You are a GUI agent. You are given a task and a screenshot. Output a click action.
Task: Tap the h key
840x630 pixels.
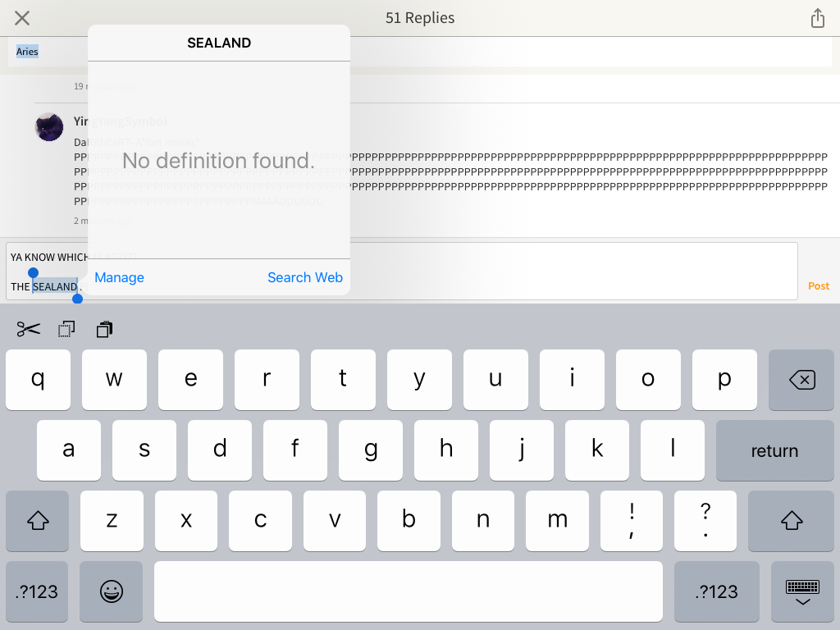coord(446,450)
